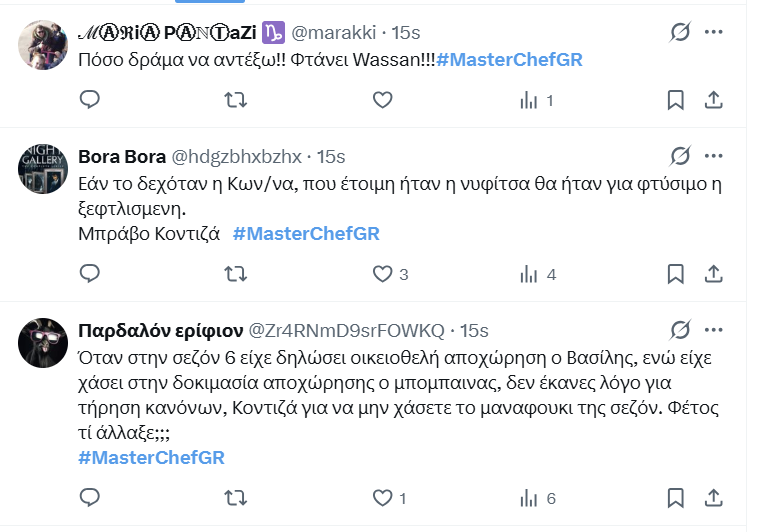The width and height of the screenshot is (757, 532).
Task: Bookmark the marakki tweet
Action: 675,100
